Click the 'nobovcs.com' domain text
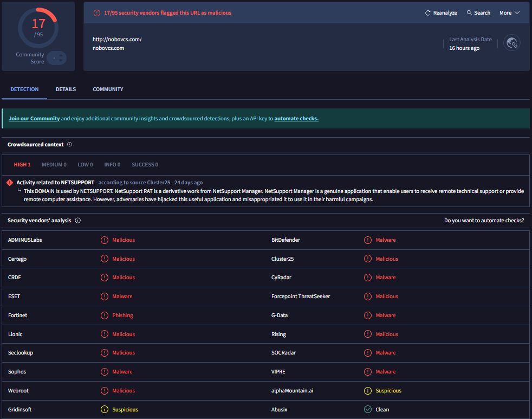Viewport: 532px width, 419px height. click(108, 48)
